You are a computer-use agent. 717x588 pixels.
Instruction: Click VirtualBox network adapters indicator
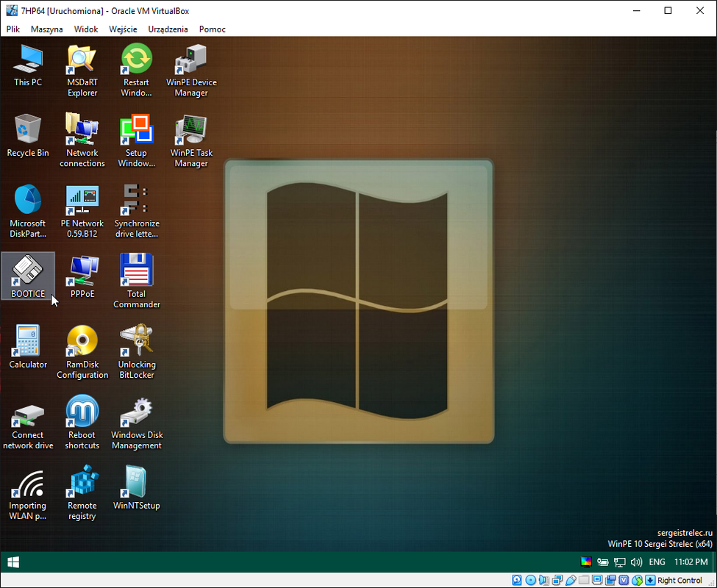[557, 580]
